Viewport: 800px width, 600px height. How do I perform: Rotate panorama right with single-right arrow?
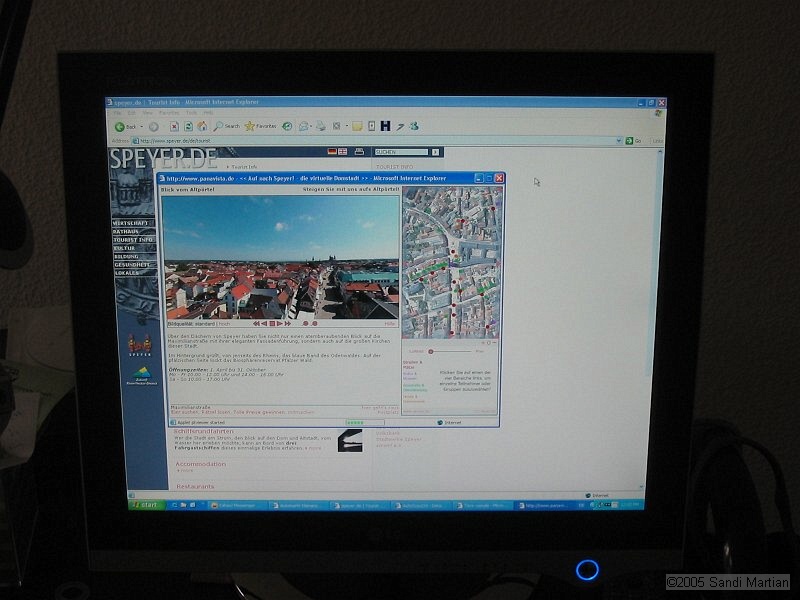tap(280, 323)
